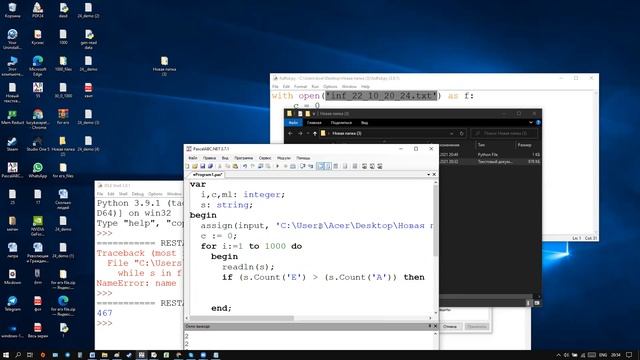Click the Steam desktop icon
640x360 pixels.
12,144
